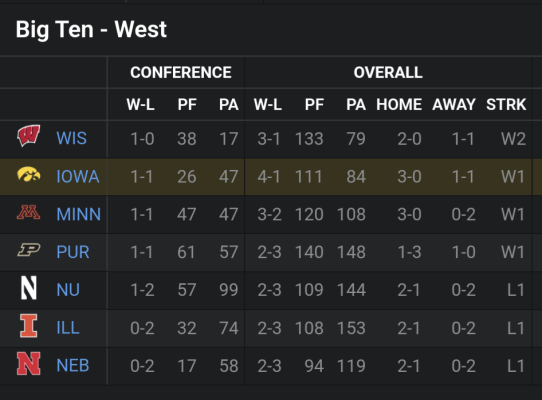Open the WIS team link

point(72,138)
